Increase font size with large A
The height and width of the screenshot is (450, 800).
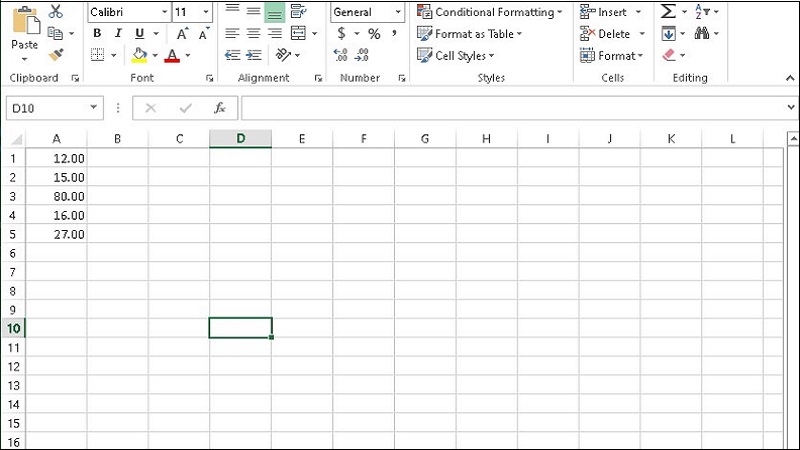click(182, 34)
